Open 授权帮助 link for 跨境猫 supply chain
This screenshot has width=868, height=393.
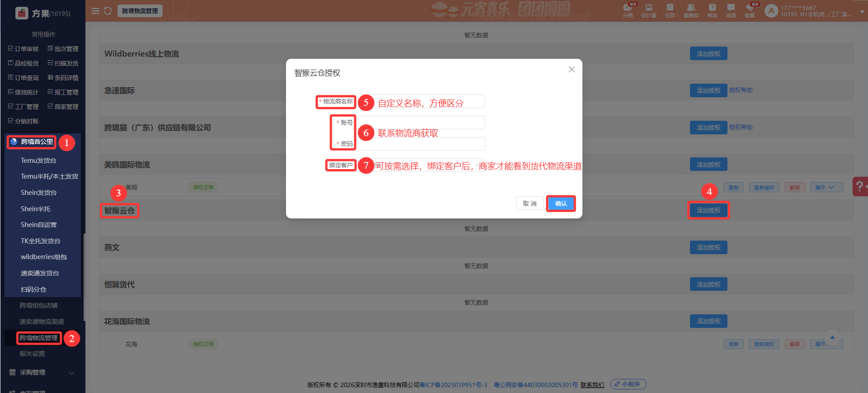click(741, 128)
